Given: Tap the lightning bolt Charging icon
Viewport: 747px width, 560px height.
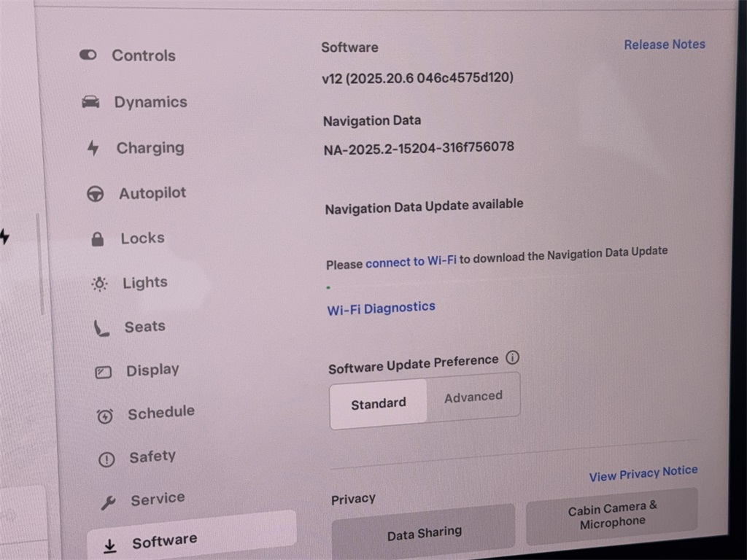Looking at the screenshot, I should [x=93, y=148].
